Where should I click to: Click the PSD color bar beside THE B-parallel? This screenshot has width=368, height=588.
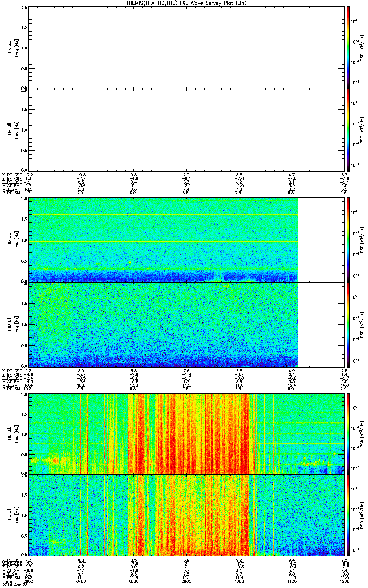(x=348, y=514)
